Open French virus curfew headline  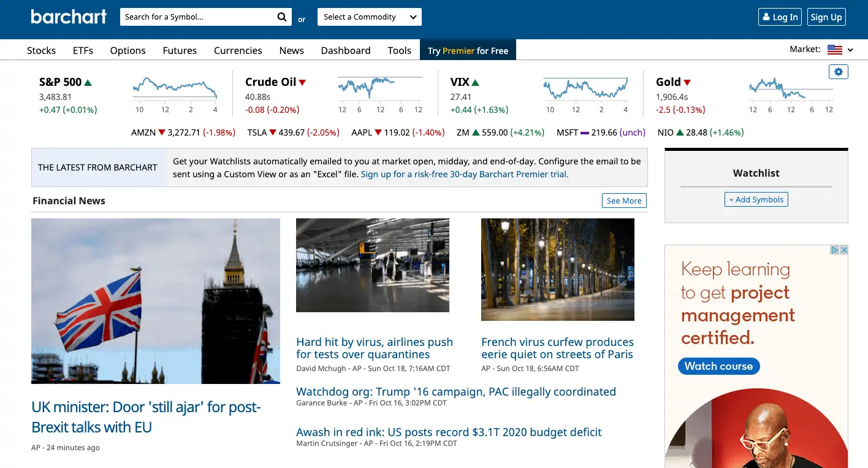click(557, 348)
